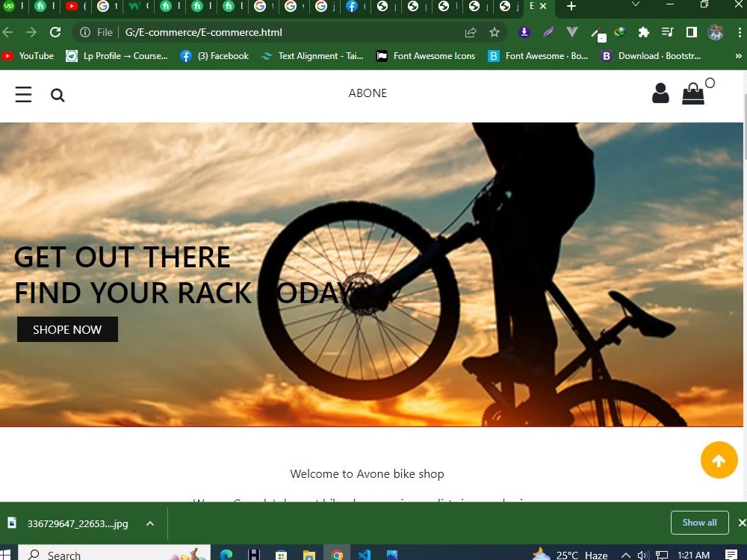This screenshot has width=747, height=560.
Task: Open the Text Alignment - Tailwind bookmark
Action: pos(312,56)
